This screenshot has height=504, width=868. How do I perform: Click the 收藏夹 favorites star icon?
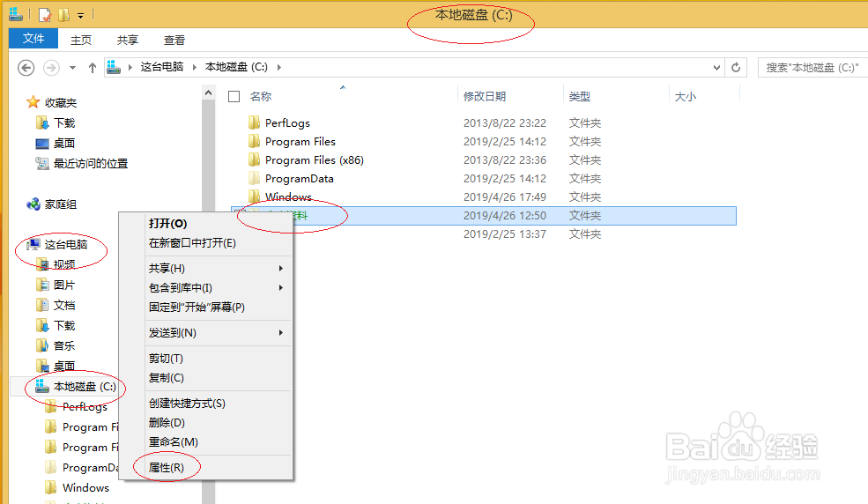tap(33, 102)
